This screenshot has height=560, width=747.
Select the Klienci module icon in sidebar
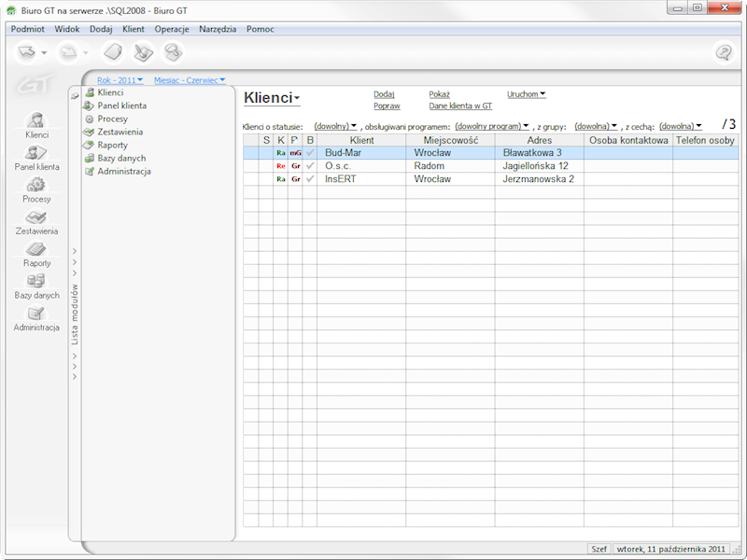pos(36,124)
